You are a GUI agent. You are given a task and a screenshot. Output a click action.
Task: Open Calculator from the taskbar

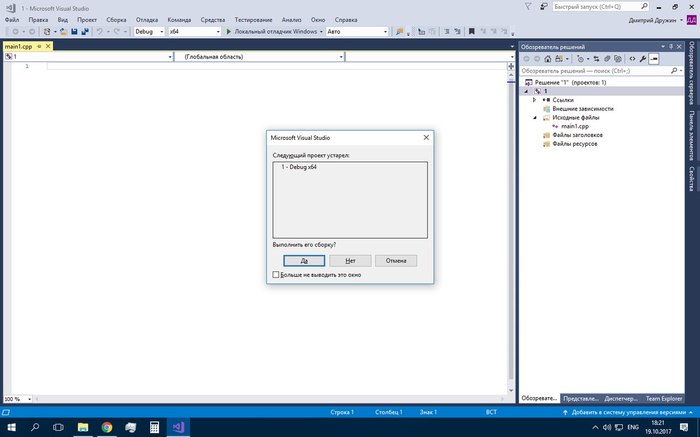coord(154,427)
